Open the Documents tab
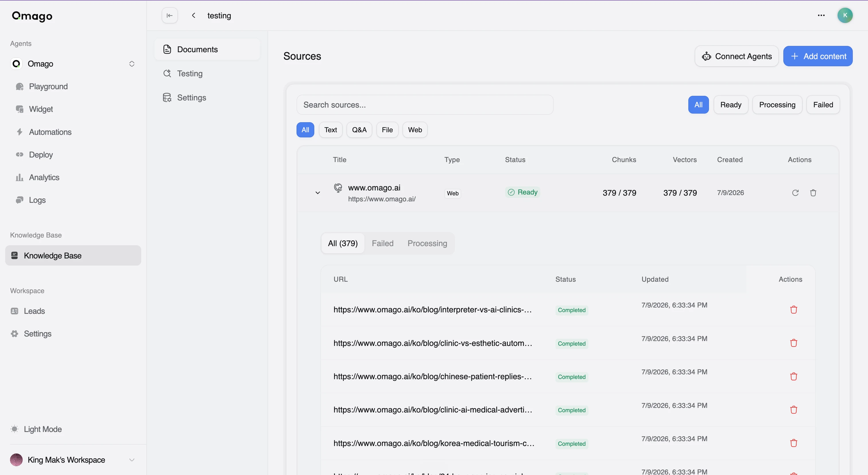 (x=208, y=50)
